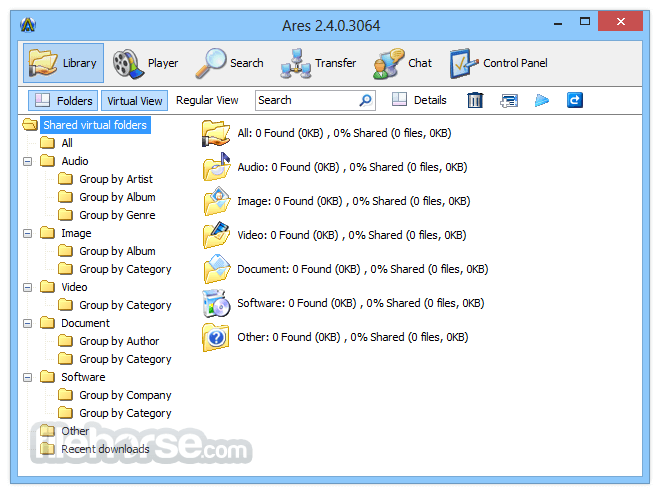659x494 pixels.
Task: Select the Recent downloads folder
Action: (105, 449)
